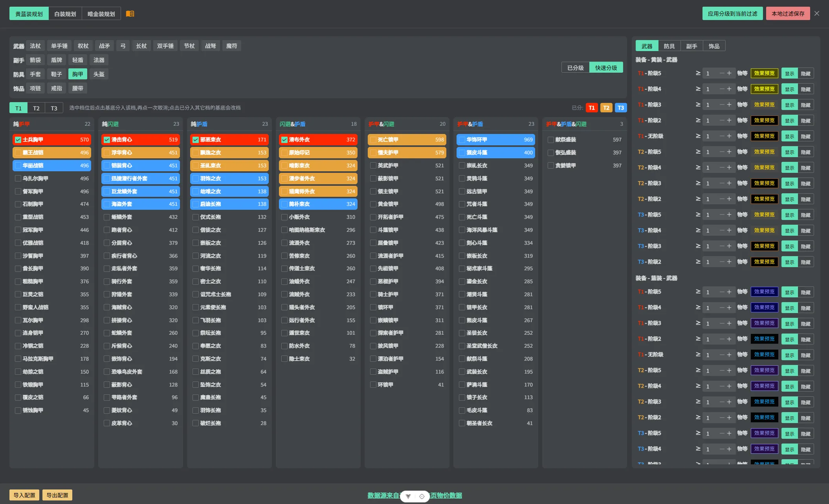Close the planning dialog with X
This screenshot has height=504, width=829.
click(817, 13)
